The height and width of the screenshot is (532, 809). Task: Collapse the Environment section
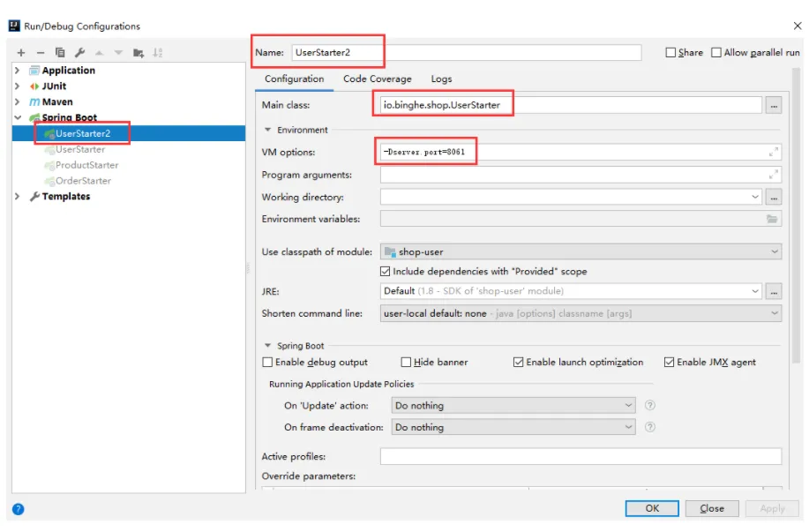coord(267,130)
